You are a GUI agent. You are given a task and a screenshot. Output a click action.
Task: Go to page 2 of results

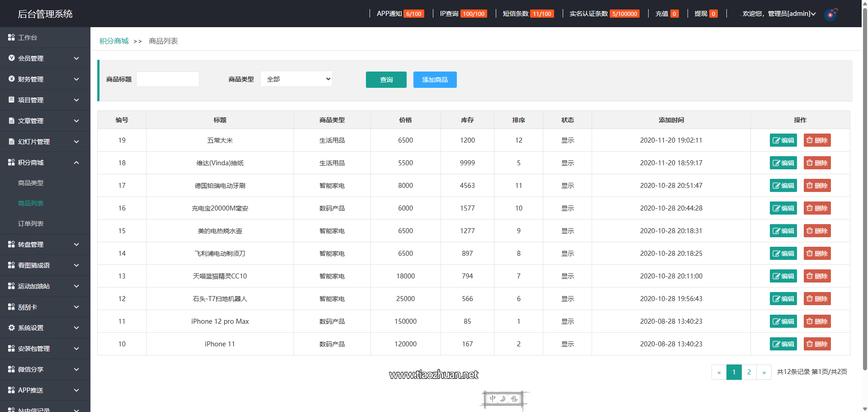click(x=749, y=372)
